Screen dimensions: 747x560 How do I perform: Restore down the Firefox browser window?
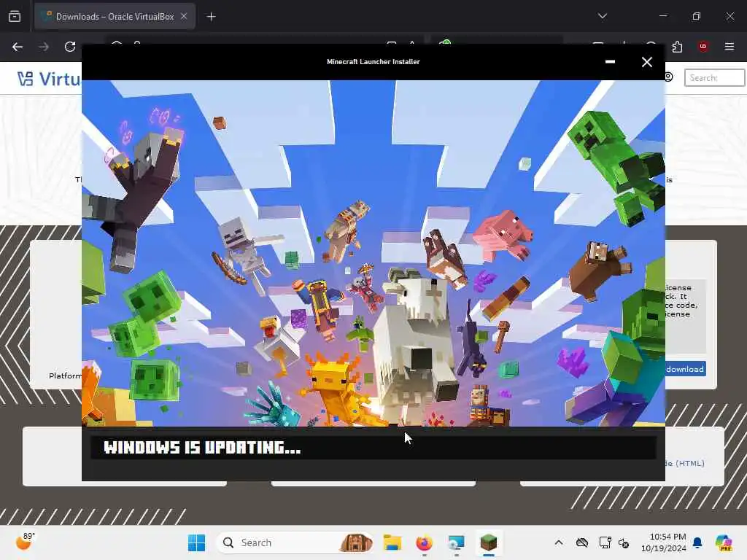pos(696,16)
